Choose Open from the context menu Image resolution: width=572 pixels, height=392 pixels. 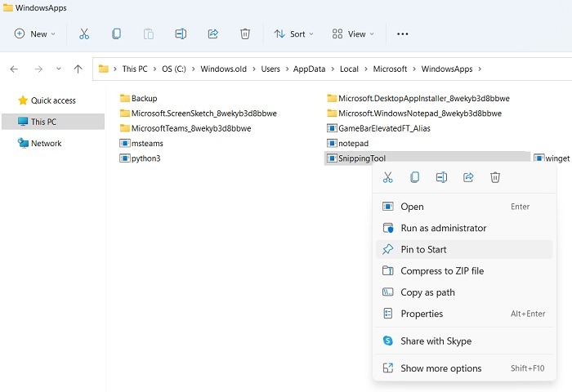pos(464,207)
